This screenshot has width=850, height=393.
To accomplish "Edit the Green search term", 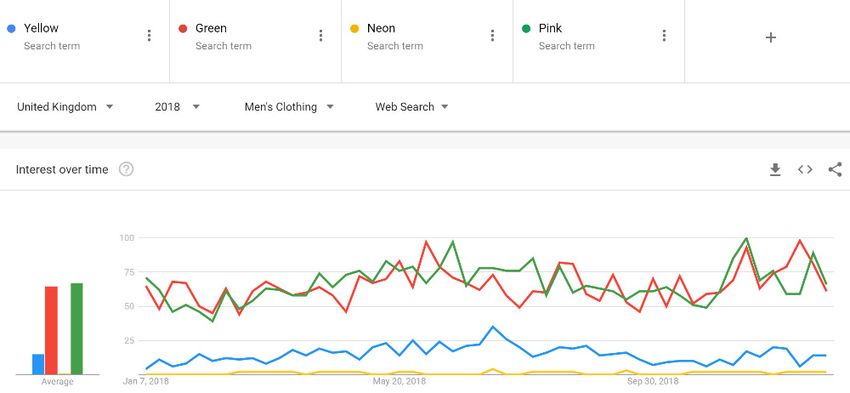I will 211,28.
